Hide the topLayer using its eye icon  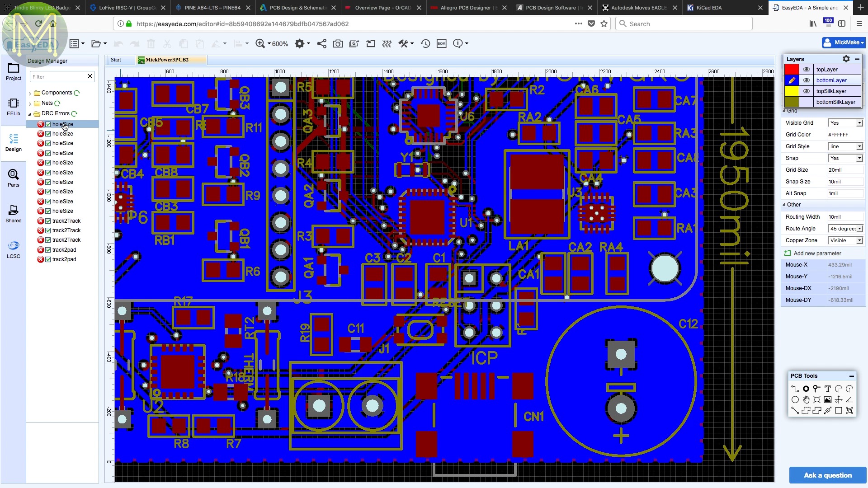[806, 70]
